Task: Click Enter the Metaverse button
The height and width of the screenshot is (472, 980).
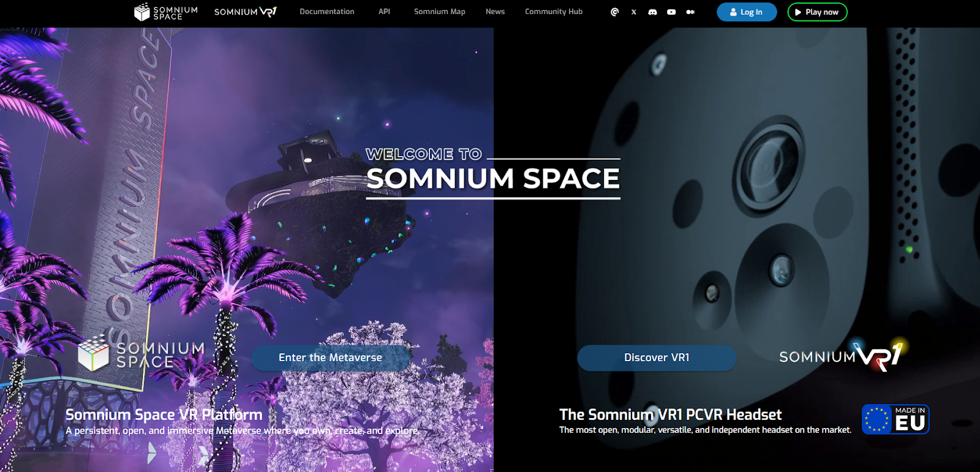Action: click(331, 358)
